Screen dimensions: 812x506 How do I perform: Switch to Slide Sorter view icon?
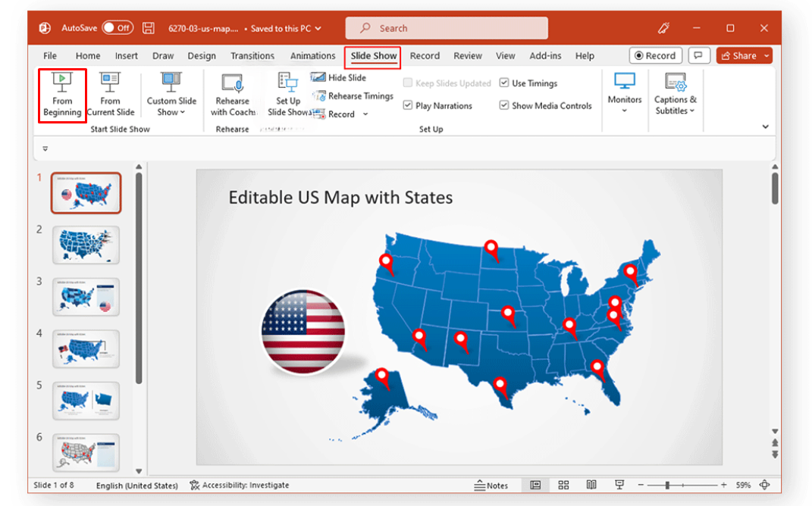coord(563,486)
